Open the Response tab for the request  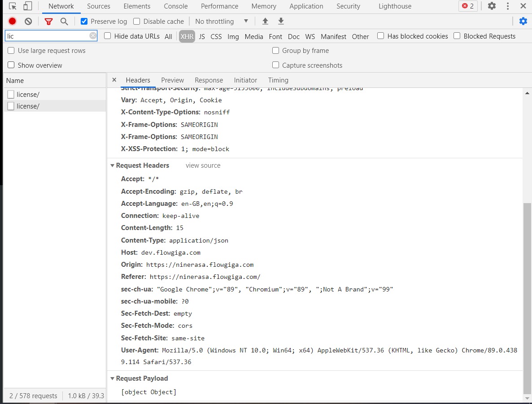tap(209, 80)
